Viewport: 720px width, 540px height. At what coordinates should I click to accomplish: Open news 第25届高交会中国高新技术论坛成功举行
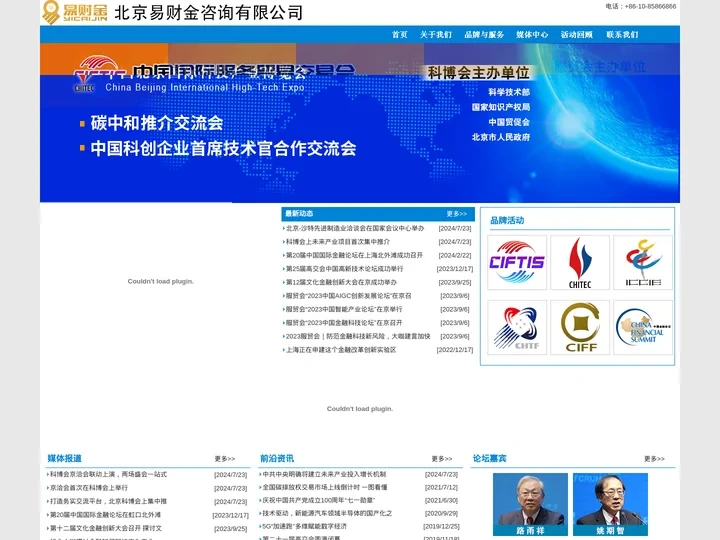(x=344, y=269)
